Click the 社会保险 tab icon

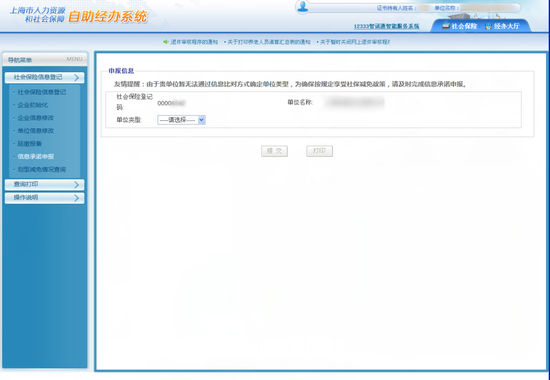click(446, 26)
